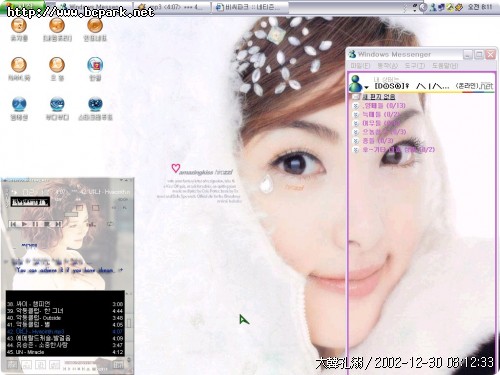
Task: Close the Windows Messenger window
Action: pyautogui.click(x=490, y=54)
